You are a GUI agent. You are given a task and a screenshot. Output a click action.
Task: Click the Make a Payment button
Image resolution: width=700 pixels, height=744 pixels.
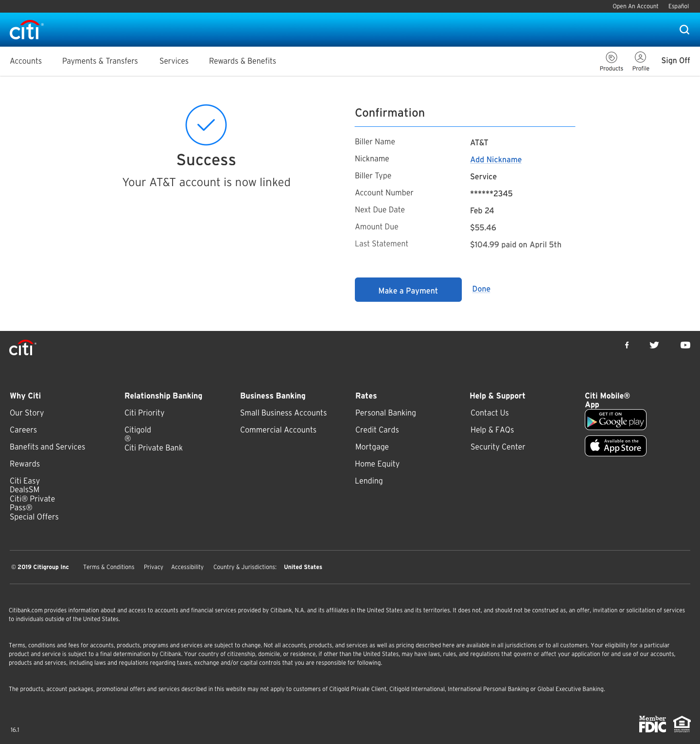[x=408, y=290]
